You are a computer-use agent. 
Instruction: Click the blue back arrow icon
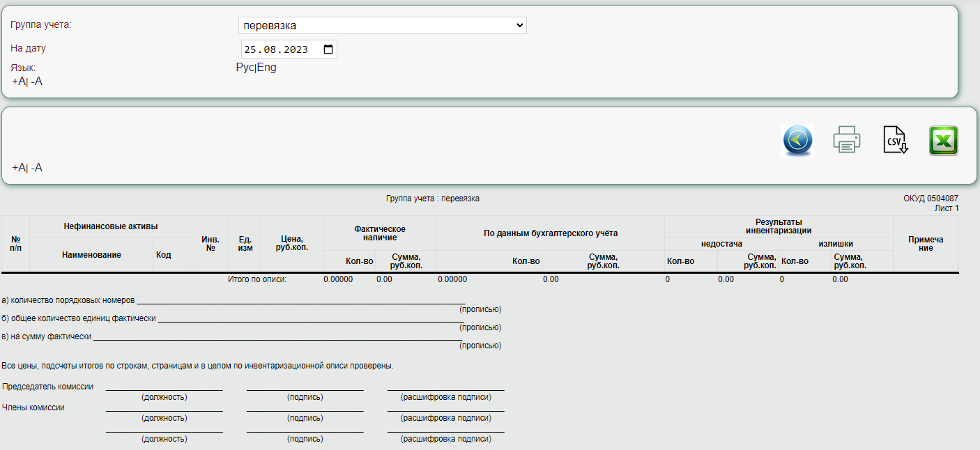pyautogui.click(x=798, y=141)
